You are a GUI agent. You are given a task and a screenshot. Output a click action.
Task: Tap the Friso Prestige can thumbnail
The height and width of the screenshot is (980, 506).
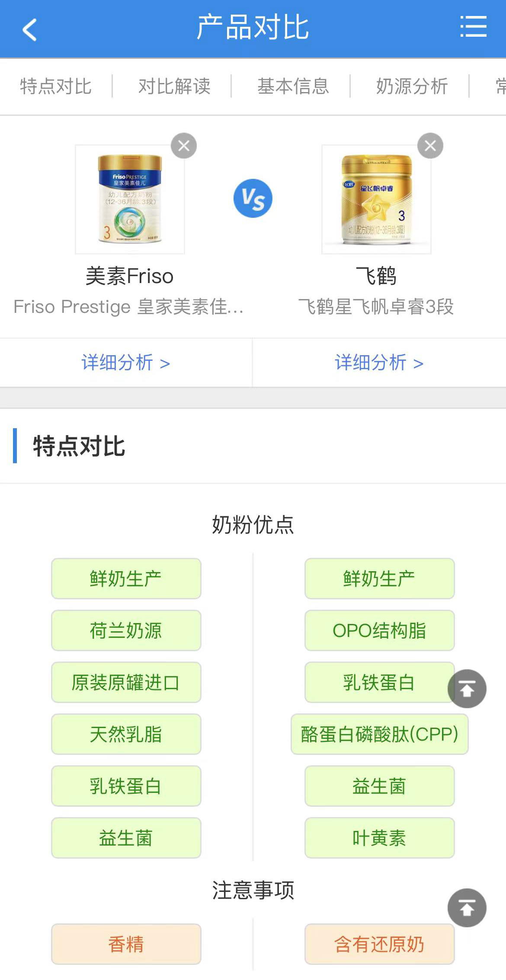(130, 199)
